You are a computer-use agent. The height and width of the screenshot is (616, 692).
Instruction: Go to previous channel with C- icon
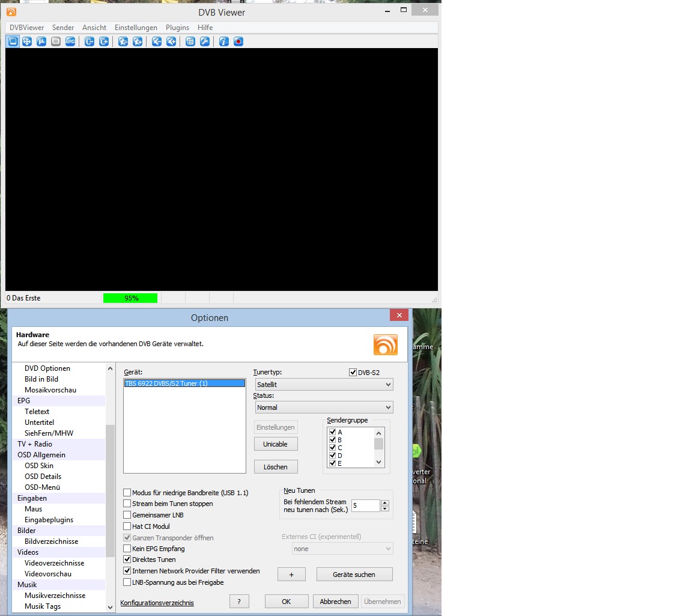90,41
